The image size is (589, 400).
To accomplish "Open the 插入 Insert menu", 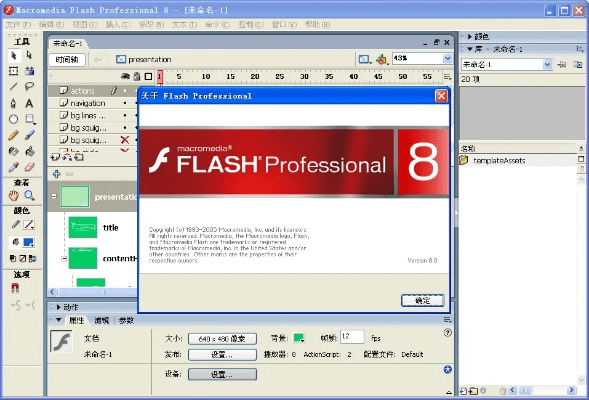I will [118, 24].
